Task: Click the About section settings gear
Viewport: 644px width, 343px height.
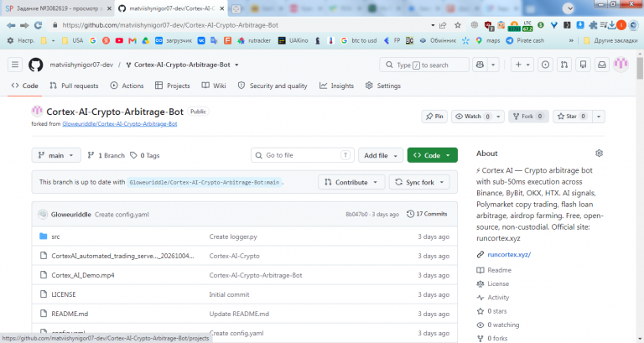Action: 599,153
